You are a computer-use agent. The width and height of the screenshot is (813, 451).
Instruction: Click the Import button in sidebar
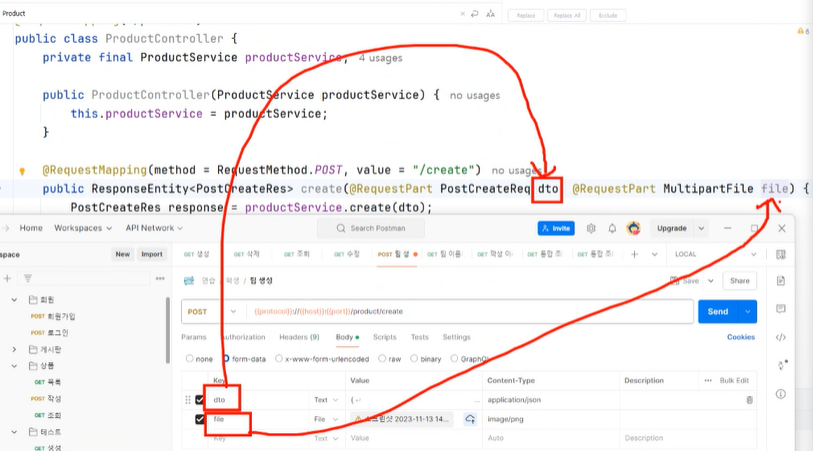pos(152,254)
